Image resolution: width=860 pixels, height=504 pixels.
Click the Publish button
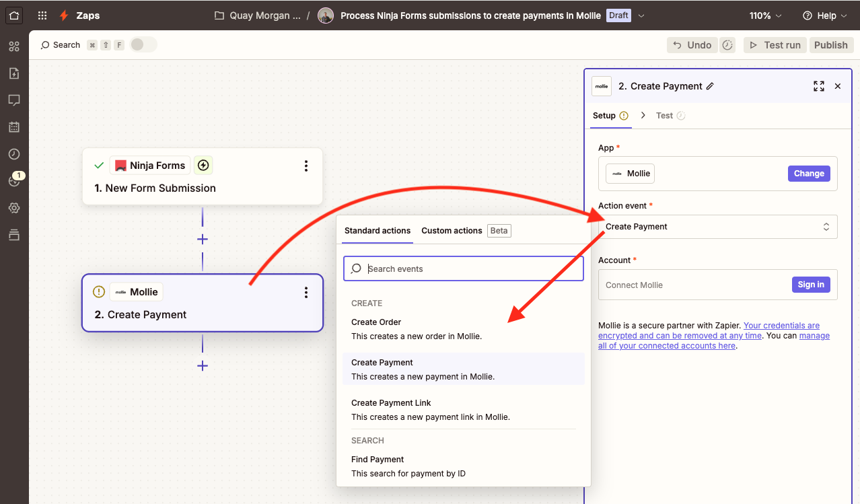[831, 45]
